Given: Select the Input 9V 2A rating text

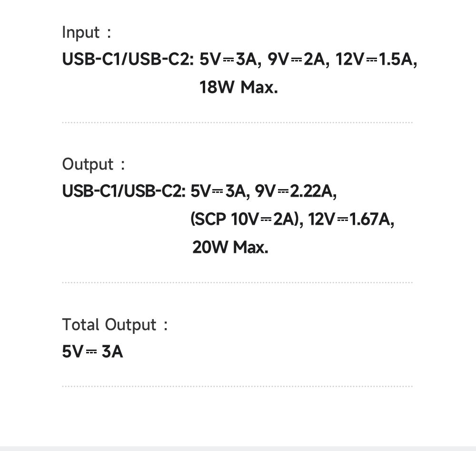Looking at the screenshot, I should pyautogui.click(x=295, y=60).
